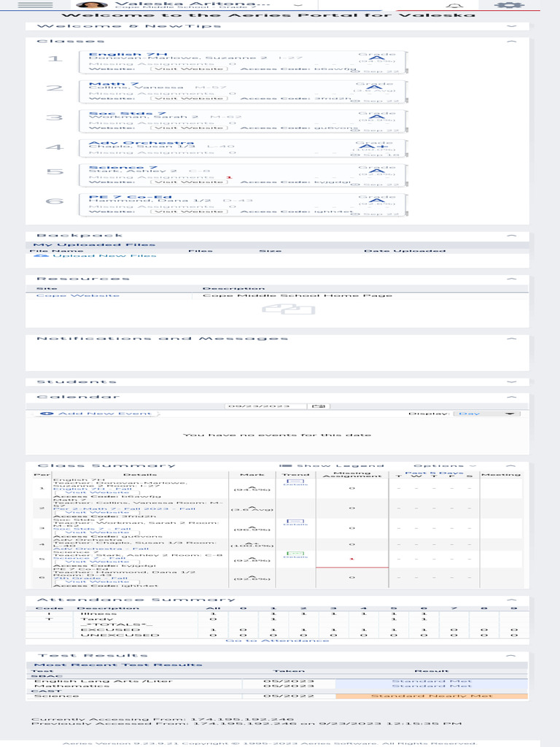This screenshot has width=560, height=747.
Task: Collapse the Calendar section
Action: point(512,397)
